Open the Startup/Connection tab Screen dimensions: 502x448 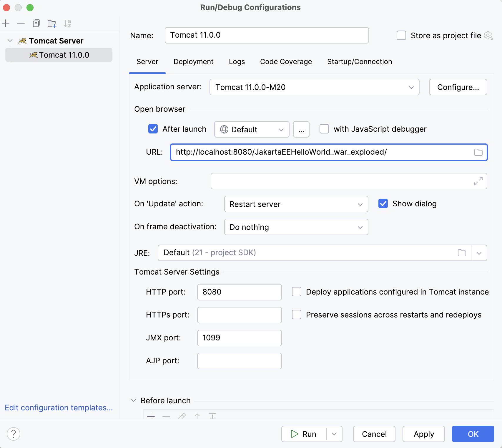[x=359, y=62]
